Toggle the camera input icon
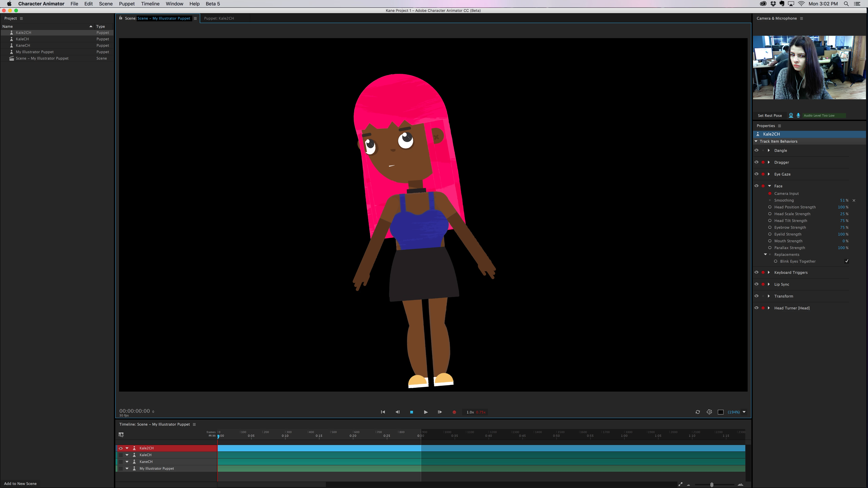 point(791,115)
